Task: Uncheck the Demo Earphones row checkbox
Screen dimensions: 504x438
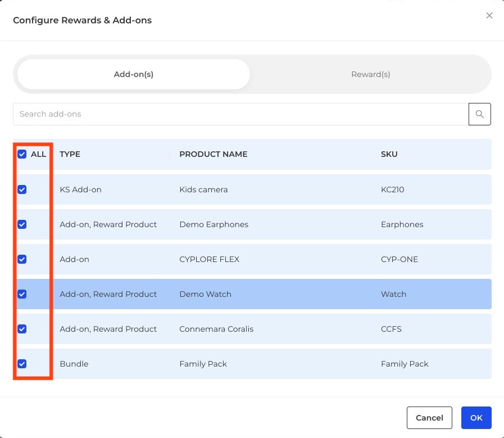Action: 22,224
